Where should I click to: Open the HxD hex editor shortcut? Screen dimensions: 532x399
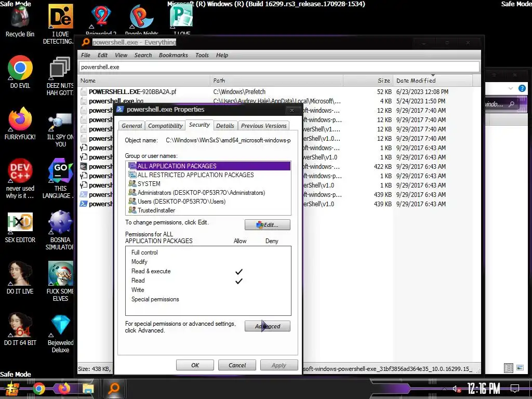[20, 228]
